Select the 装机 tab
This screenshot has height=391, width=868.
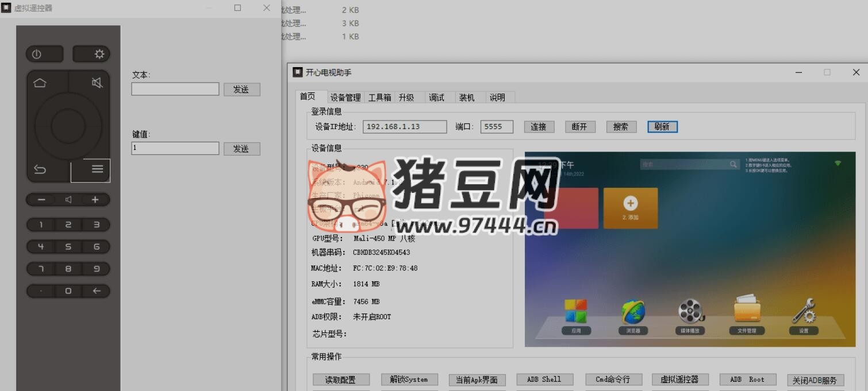coord(467,97)
